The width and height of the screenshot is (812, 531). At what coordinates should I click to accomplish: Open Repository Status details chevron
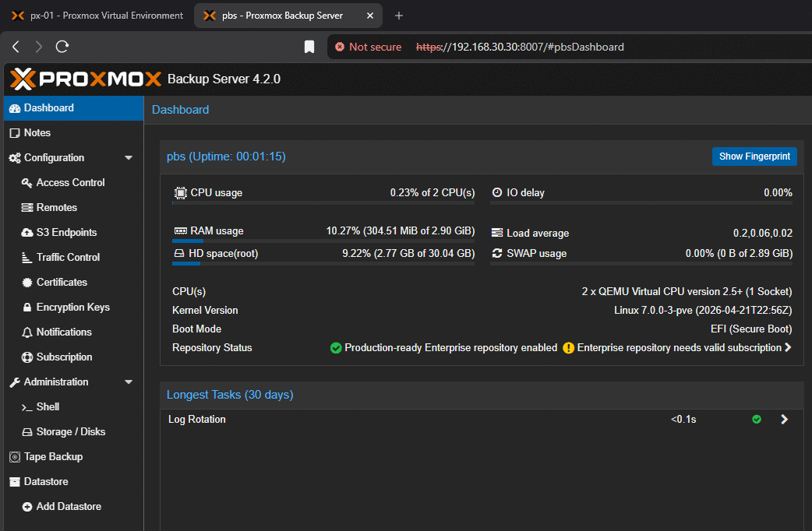788,347
